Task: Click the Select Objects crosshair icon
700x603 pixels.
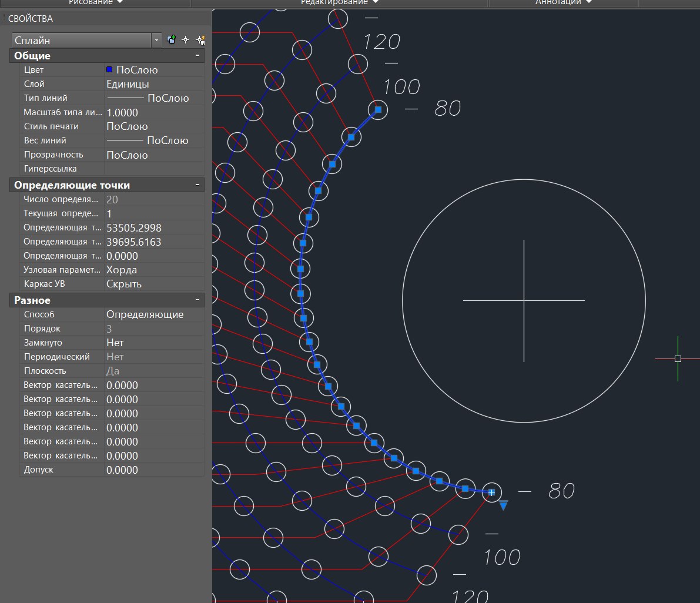Action: point(186,40)
